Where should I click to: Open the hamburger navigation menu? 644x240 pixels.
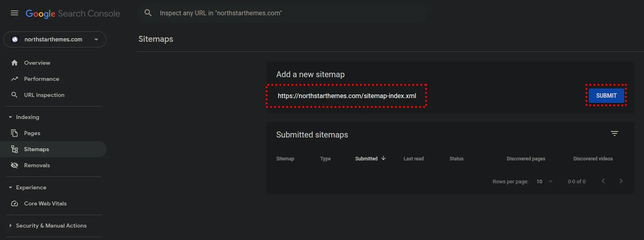[x=14, y=13]
